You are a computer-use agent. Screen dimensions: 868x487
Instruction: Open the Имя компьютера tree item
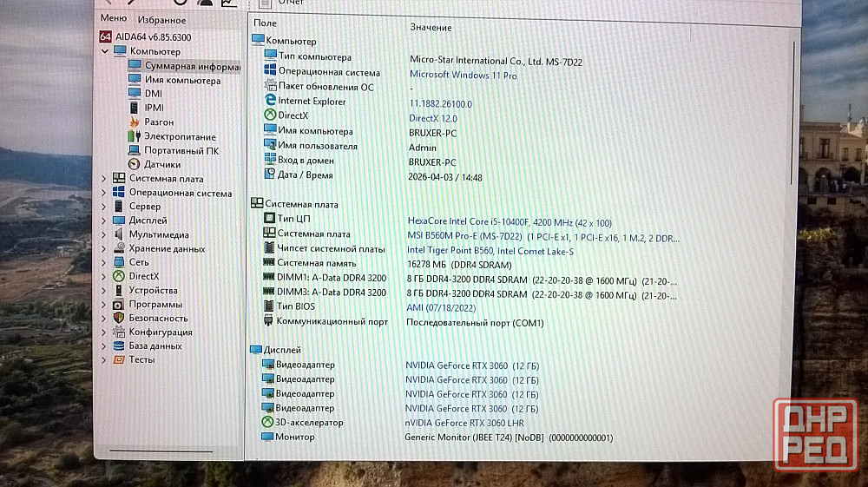pos(181,80)
